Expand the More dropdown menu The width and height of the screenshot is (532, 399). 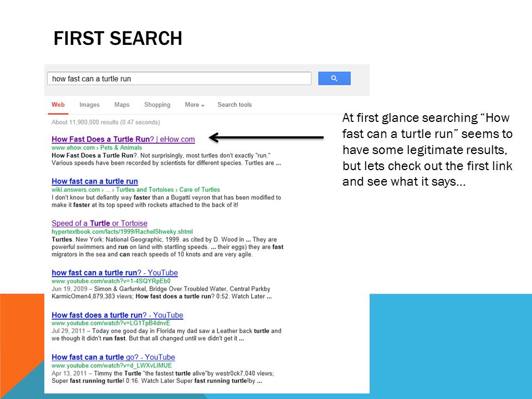[x=195, y=105]
